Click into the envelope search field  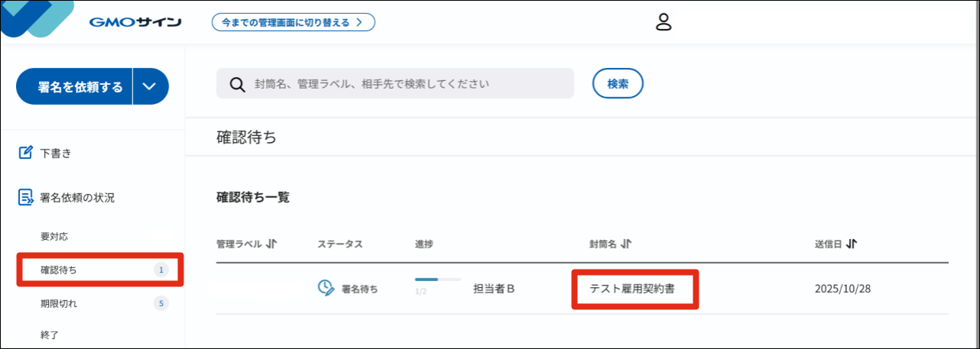(x=405, y=84)
